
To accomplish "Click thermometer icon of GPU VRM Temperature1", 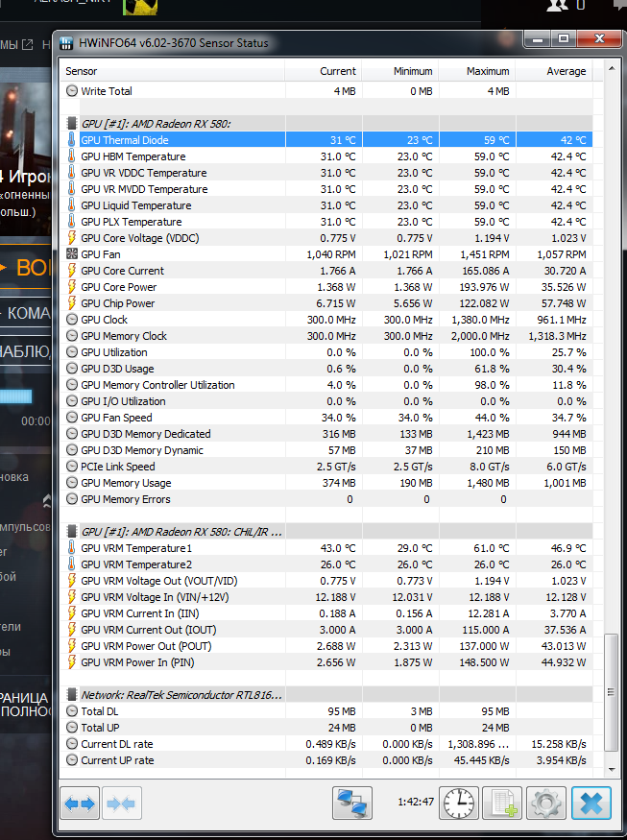I will click(x=71, y=548).
